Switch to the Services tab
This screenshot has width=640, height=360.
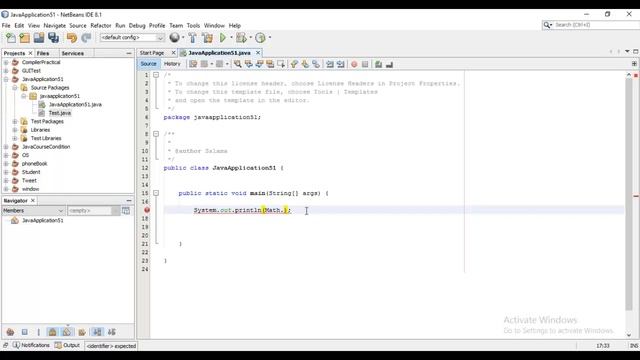(x=73, y=53)
